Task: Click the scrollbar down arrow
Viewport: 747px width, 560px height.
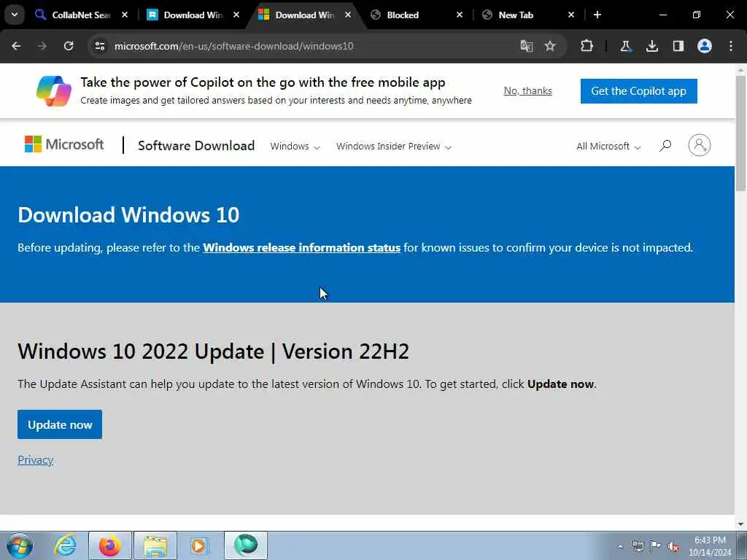Action: [741, 524]
